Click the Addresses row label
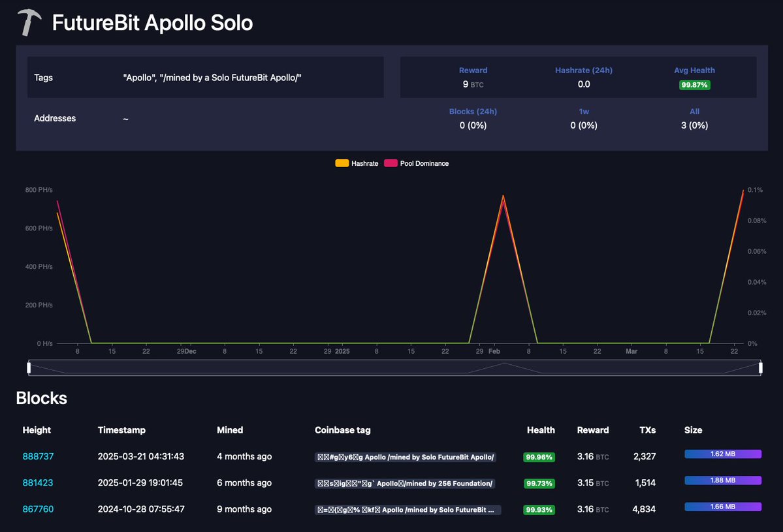The height and width of the screenshot is (532, 783). pos(55,118)
